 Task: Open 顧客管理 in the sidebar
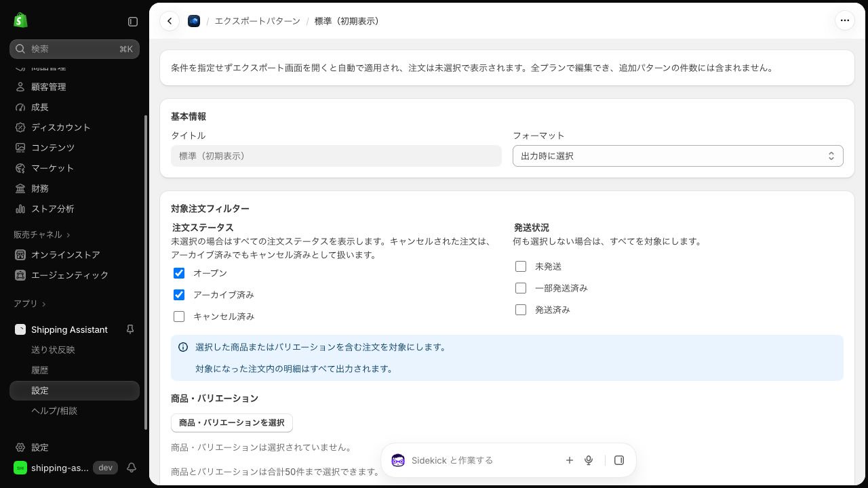point(75,87)
